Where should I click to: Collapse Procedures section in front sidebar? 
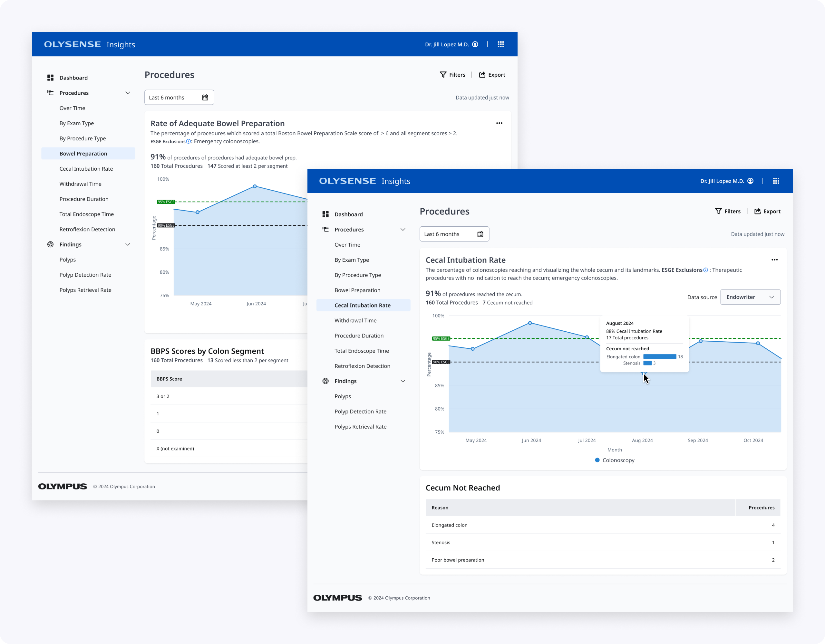click(403, 230)
